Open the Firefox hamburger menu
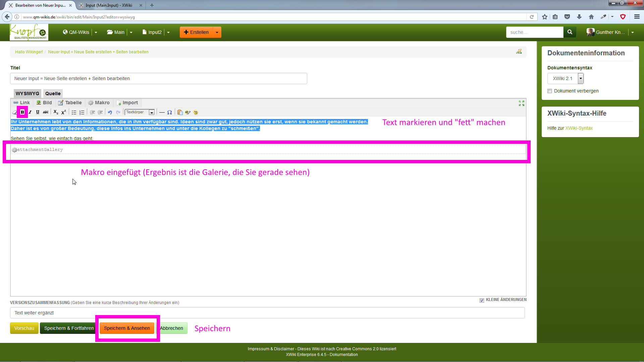Screen dimensions: 644x362 (x=637, y=17)
